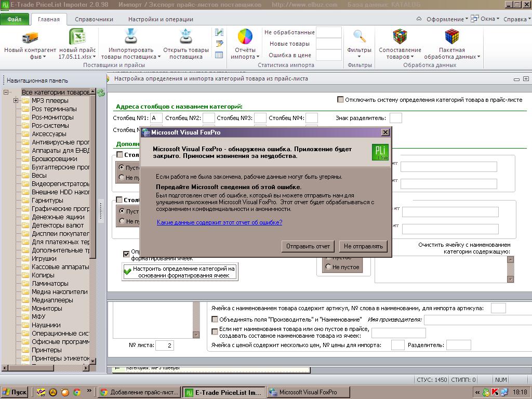Viewport: 532px width, 399px height.
Task: Click the Знак разделитель input field
Action: click(x=395, y=118)
